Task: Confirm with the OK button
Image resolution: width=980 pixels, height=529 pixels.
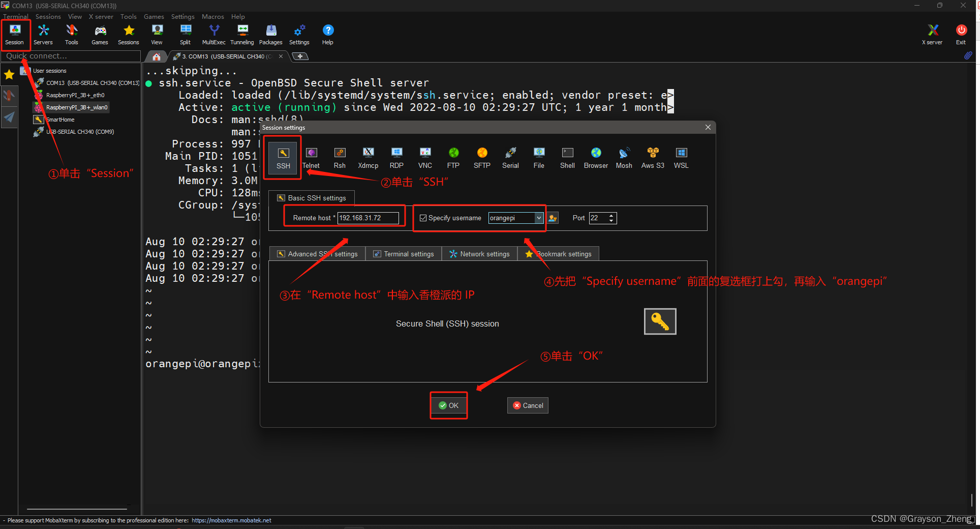Action: tap(449, 405)
